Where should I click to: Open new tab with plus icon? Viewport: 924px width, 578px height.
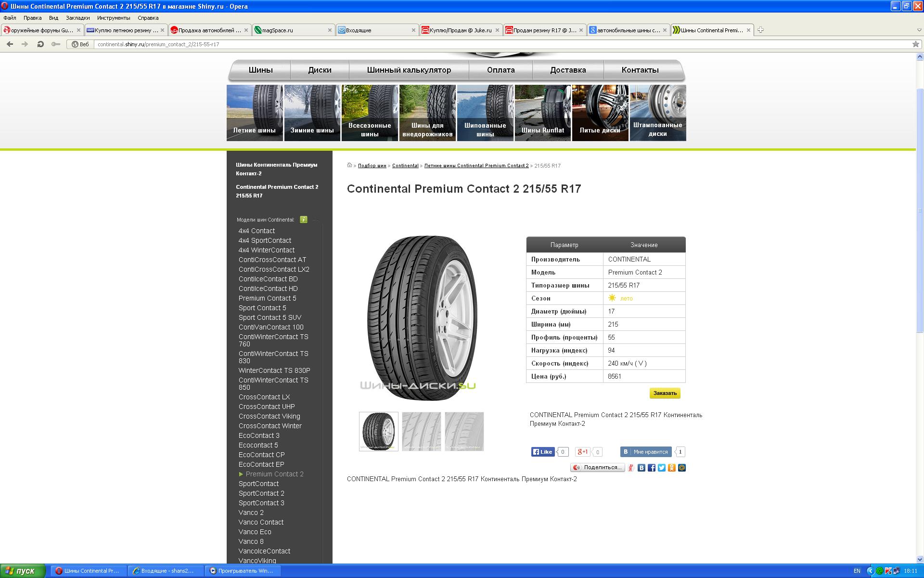coord(760,30)
